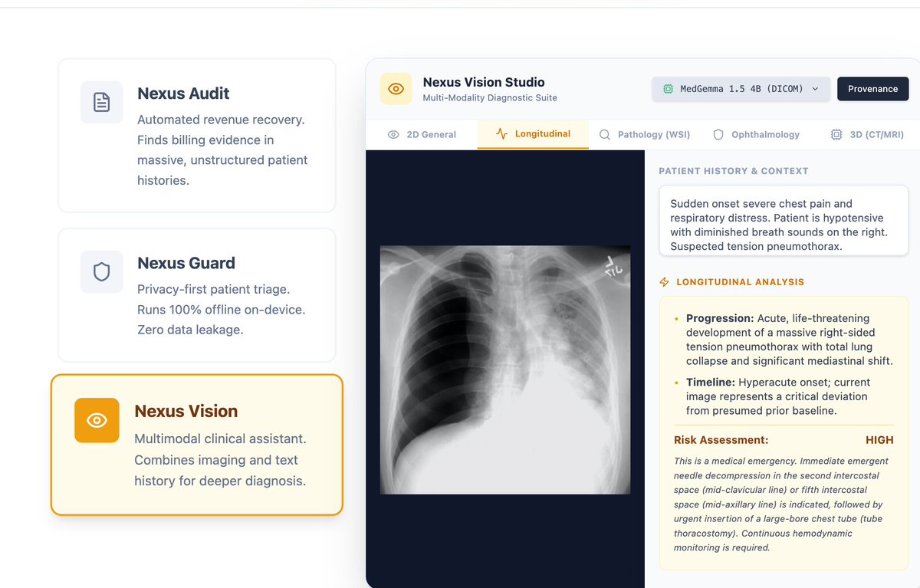Image resolution: width=920 pixels, height=588 pixels.
Task: Click the Timeline finding text
Action: [778, 396]
